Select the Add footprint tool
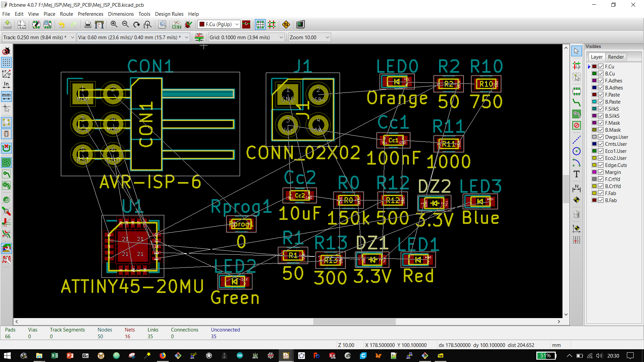Screen dimensions: 644x362 [x=577, y=91]
